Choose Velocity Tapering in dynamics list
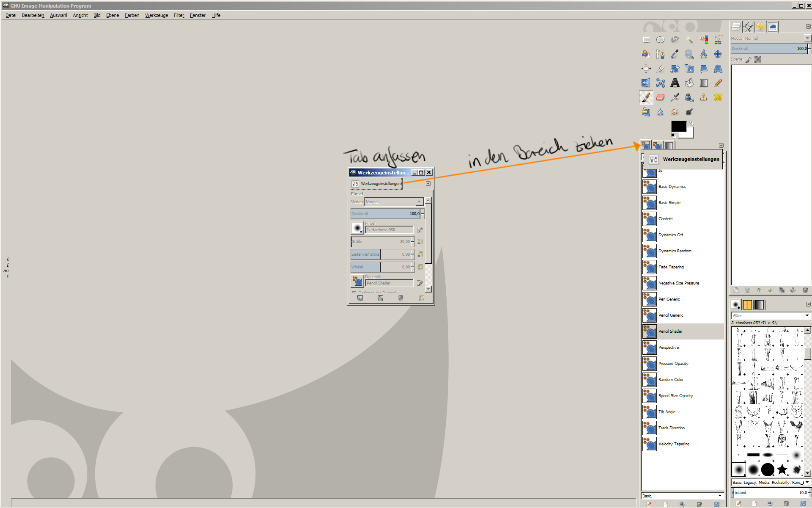Image resolution: width=812 pixels, height=508 pixels. [673, 444]
